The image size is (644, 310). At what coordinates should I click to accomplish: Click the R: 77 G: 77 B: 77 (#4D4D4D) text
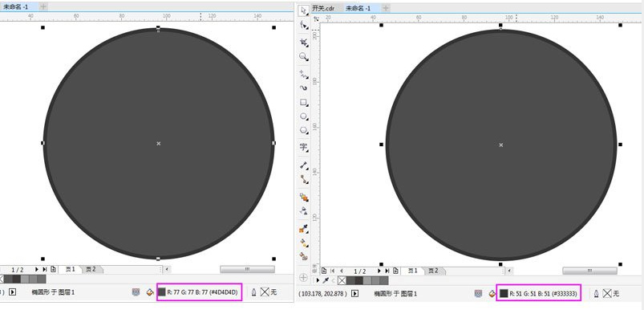click(x=202, y=292)
